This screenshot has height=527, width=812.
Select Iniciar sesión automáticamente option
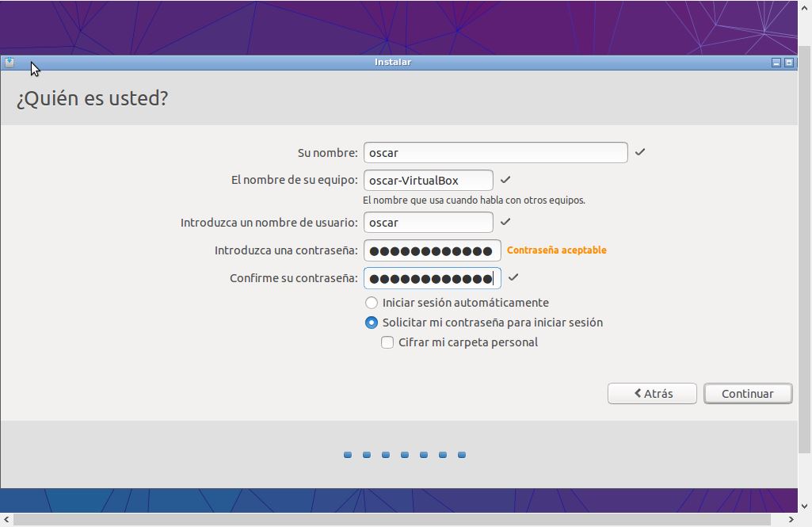click(372, 303)
